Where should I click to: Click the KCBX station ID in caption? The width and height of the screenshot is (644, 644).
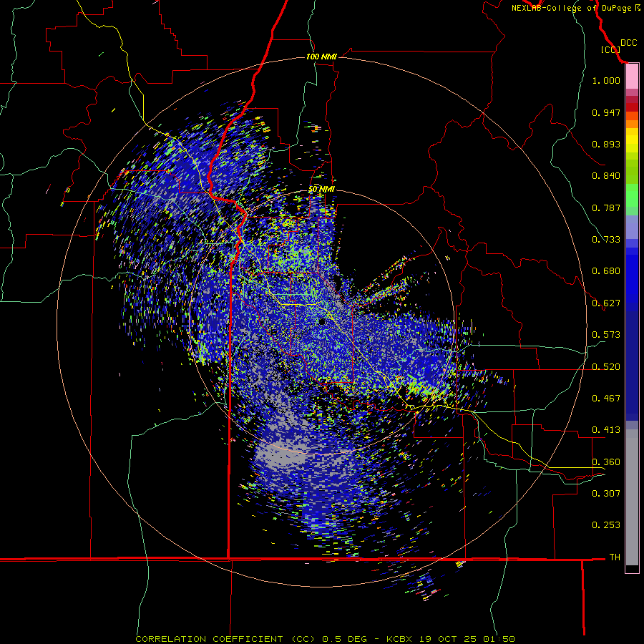(399, 639)
